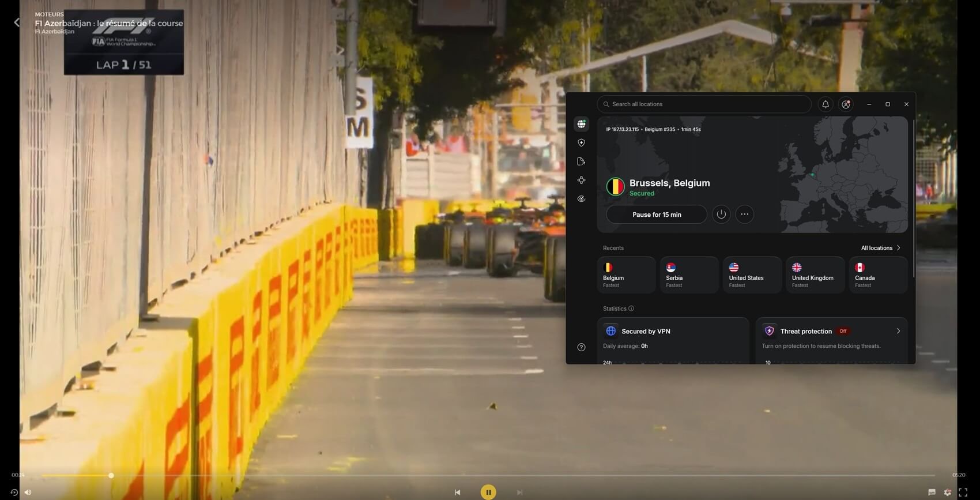Click the video progress slider handle
Screen dimensions: 980x500
click(111, 476)
